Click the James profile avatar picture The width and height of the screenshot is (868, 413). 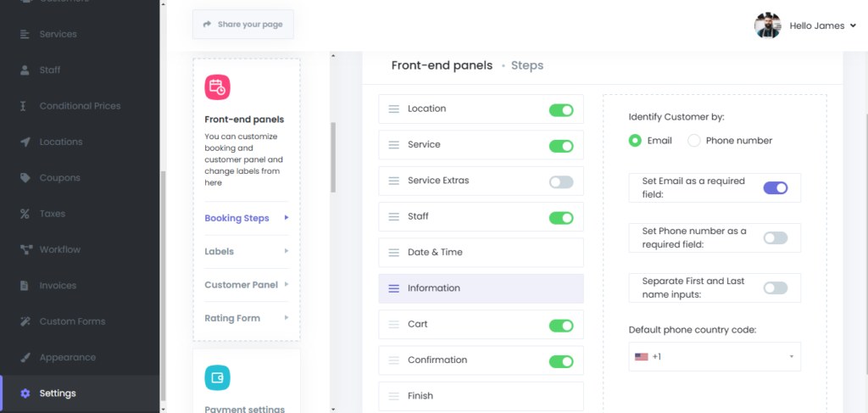(x=767, y=25)
